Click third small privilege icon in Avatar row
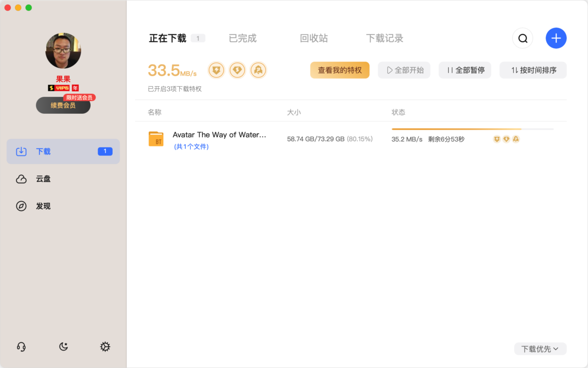588x368 pixels. (516, 139)
